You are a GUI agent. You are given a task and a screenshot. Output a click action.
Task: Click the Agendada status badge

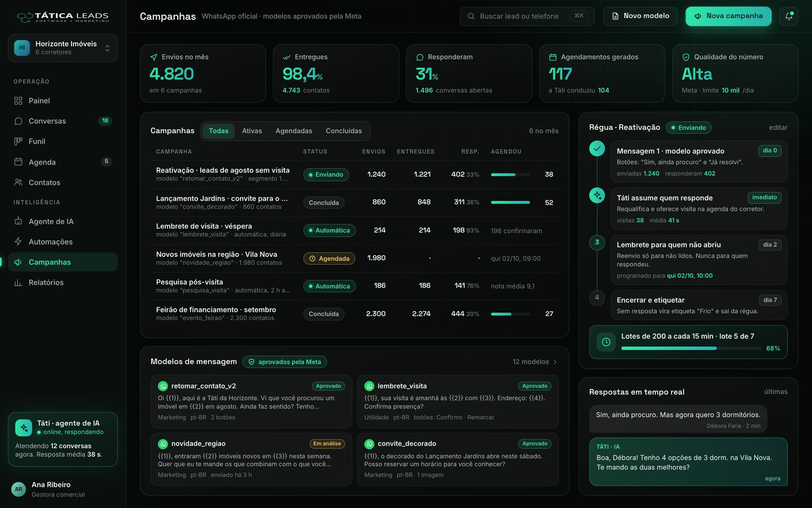(329, 259)
